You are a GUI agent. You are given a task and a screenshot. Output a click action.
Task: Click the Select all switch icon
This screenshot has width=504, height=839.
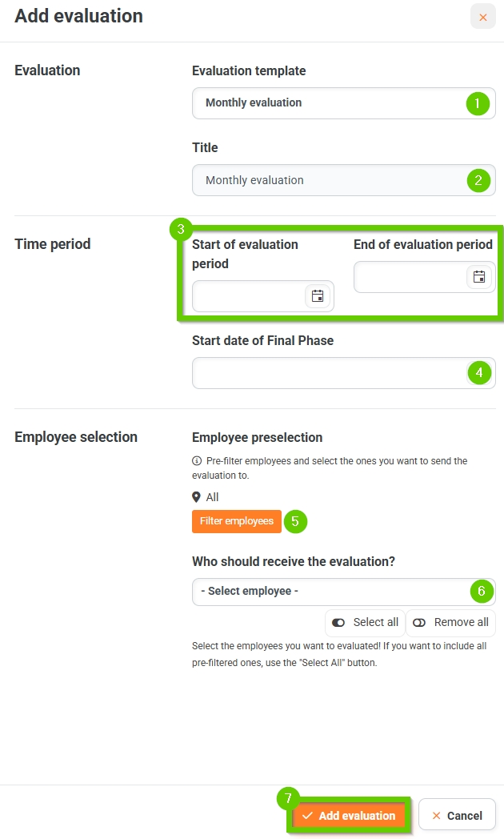click(x=338, y=622)
